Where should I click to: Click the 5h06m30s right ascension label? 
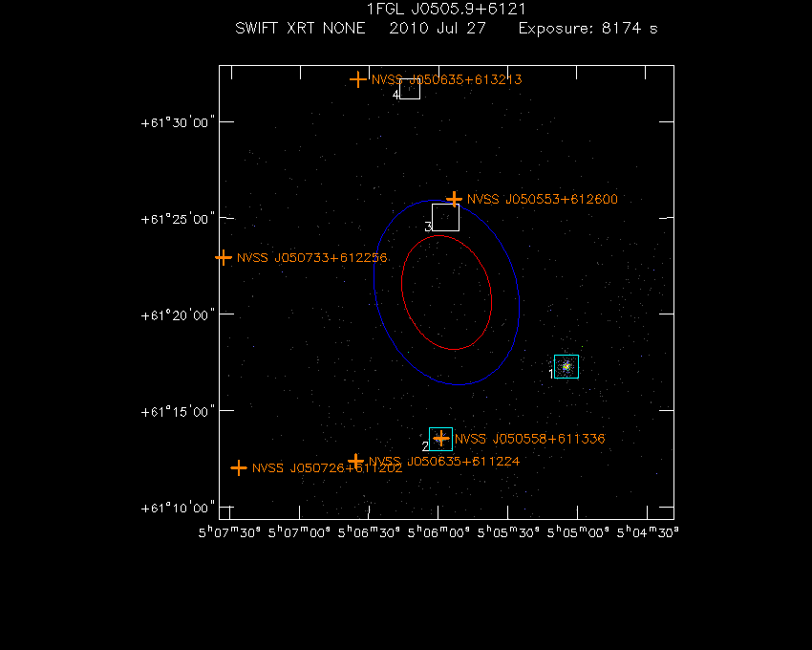click(369, 532)
